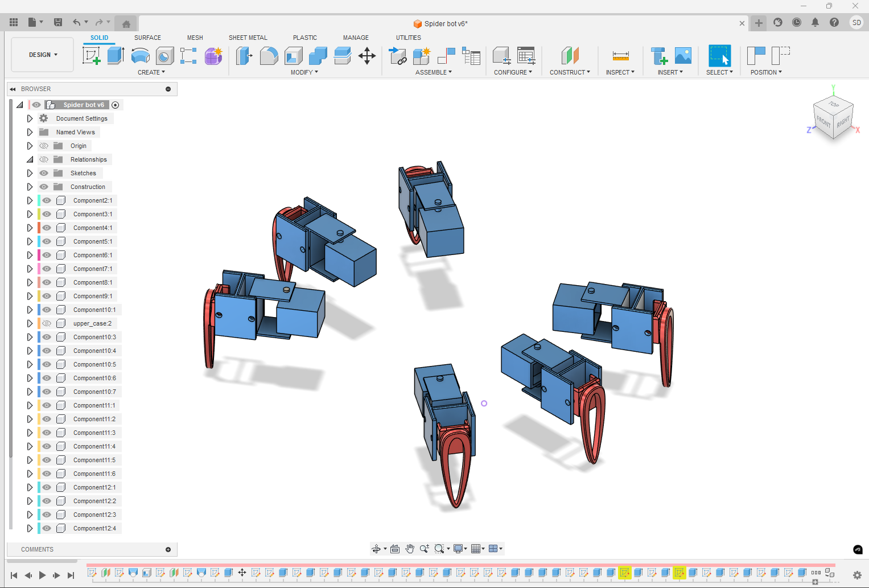Switch to the MESH tab
This screenshot has width=869, height=588.
coord(195,38)
